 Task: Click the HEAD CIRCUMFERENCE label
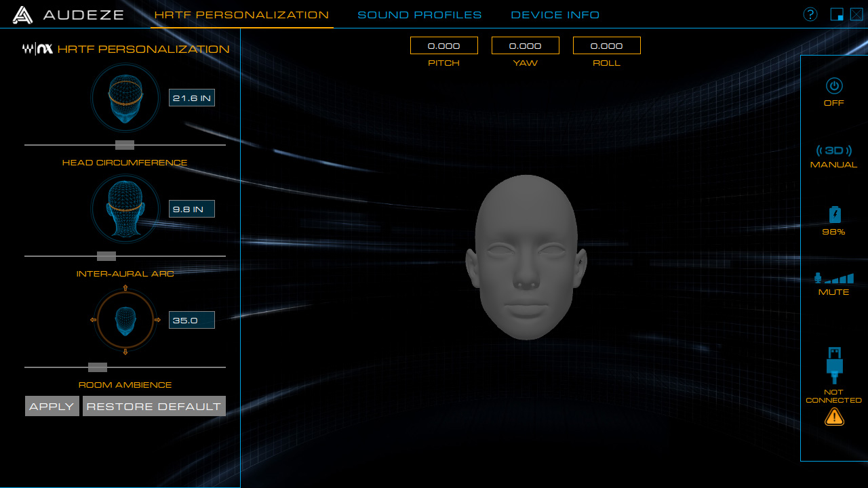(125, 163)
